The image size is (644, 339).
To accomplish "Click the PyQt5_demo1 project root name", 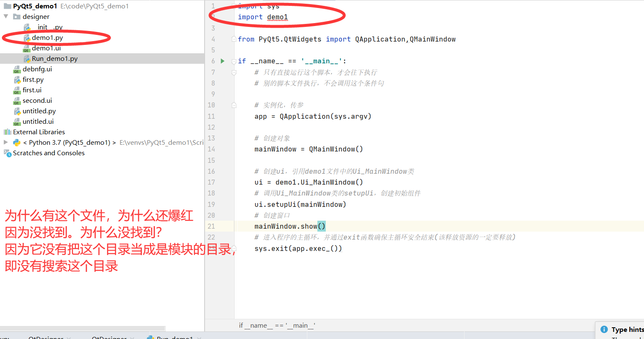I will click(x=35, y=6).
